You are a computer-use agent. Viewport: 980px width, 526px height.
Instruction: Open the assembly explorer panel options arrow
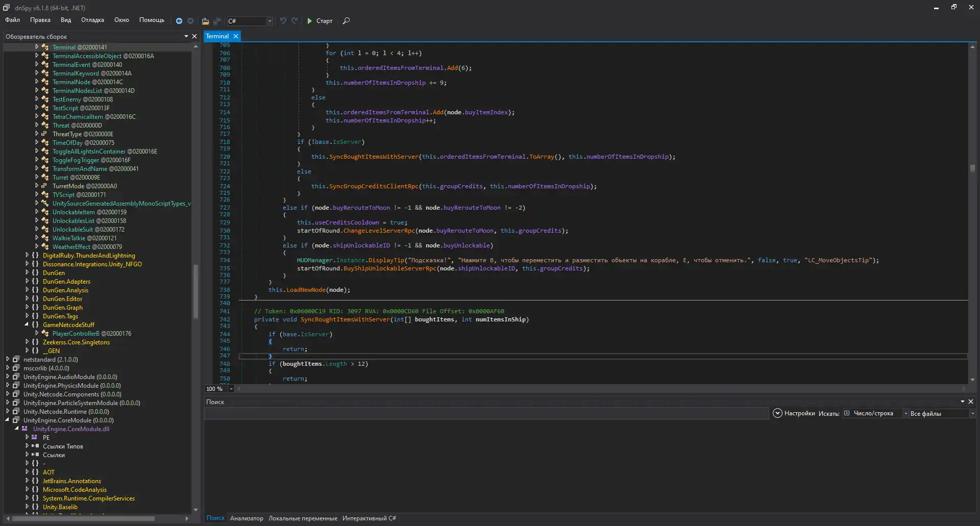[x=186, y=36]
